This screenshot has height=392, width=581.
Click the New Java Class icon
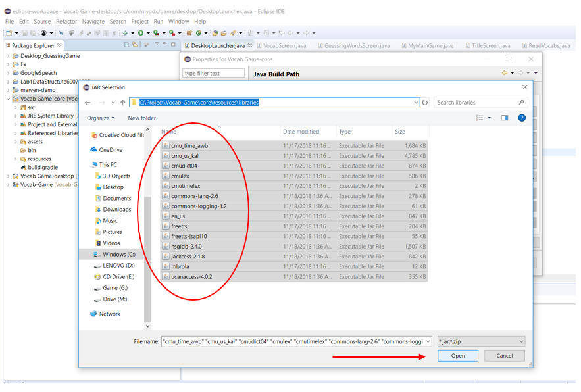[199, 33]
